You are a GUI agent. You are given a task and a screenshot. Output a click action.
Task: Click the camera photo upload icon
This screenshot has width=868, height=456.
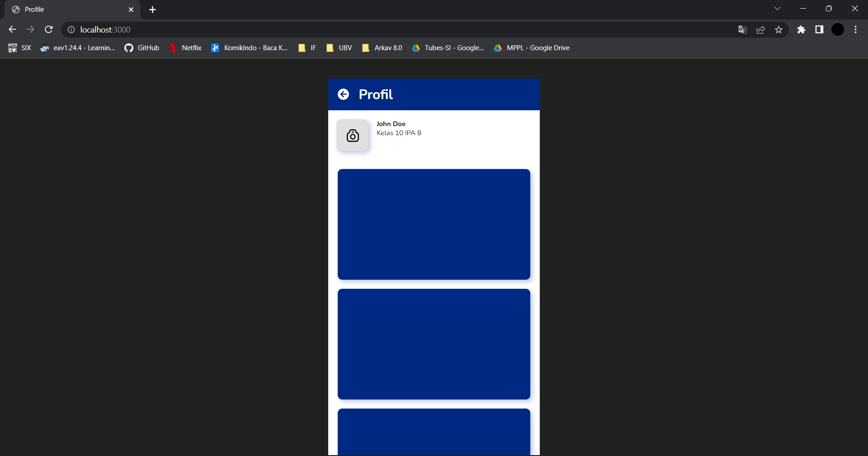pos(353,135)
